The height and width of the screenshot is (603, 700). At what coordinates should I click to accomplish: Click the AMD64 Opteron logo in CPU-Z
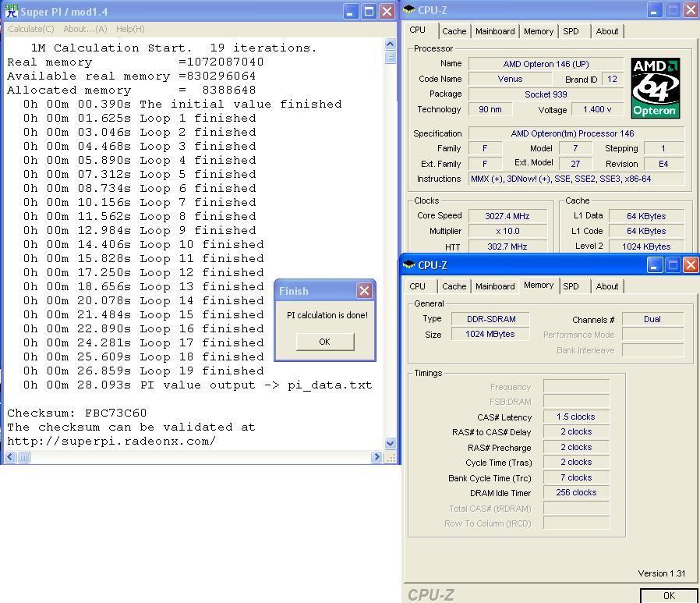(x=656, y=88)
